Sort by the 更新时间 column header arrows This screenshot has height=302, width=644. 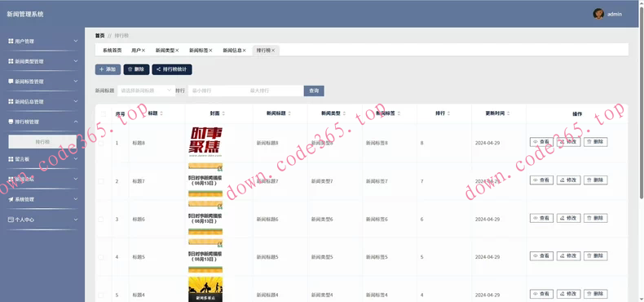(x=509, y=113)
